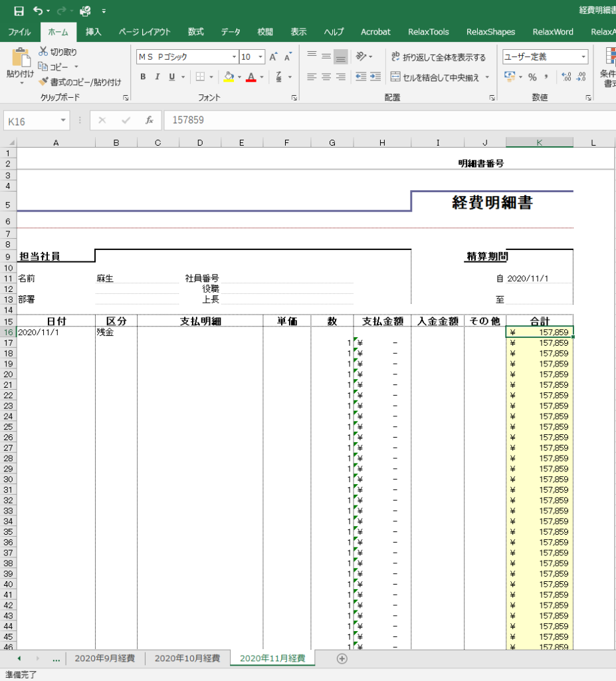Click the Save icon in the quick access toolbar
Screen dimensions: 616x681
click(x=19, y=11)
